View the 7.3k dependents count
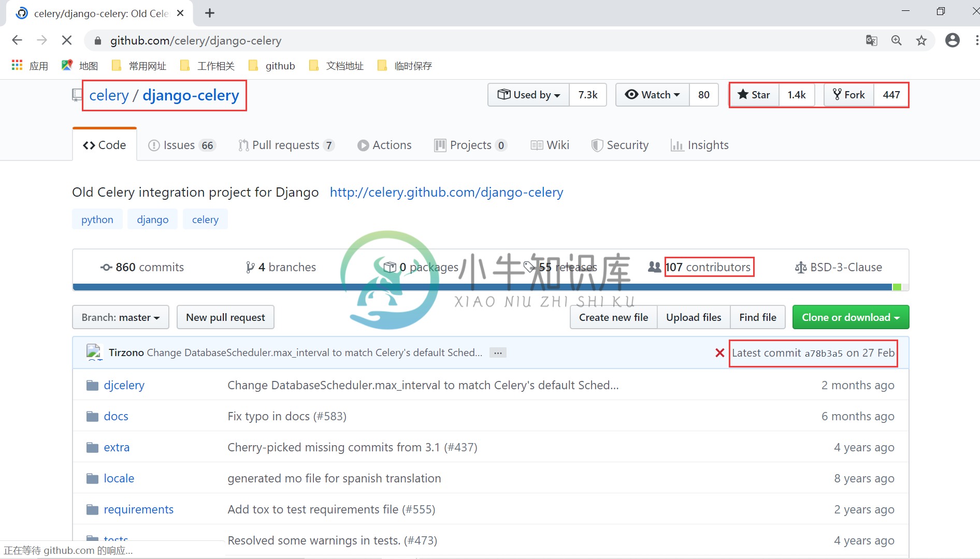The height and width of the screenshot is (559, 980). pos(588,95)
